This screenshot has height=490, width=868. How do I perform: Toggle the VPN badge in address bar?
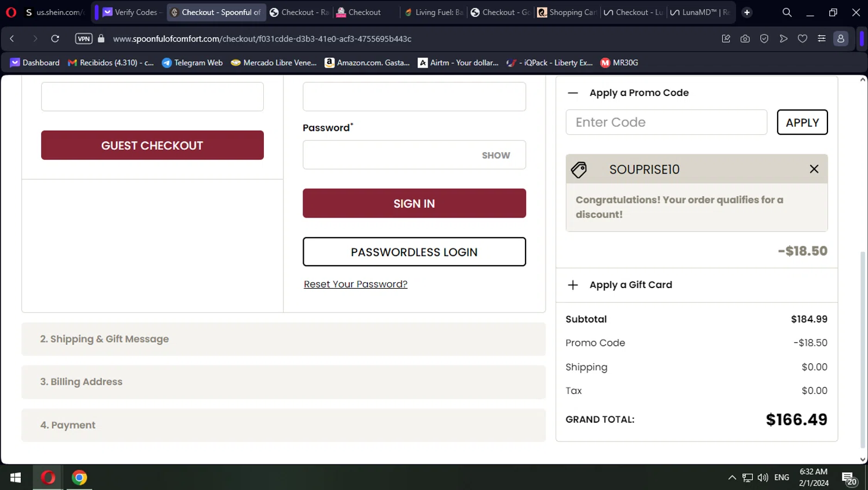click(x=84, y=39)
